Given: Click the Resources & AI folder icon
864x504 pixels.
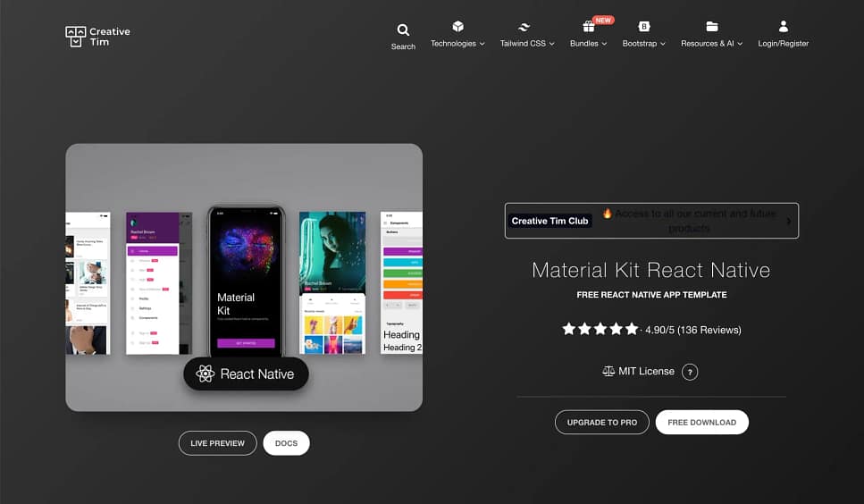Looking at the screenshot, I should [x=711, y=27].
